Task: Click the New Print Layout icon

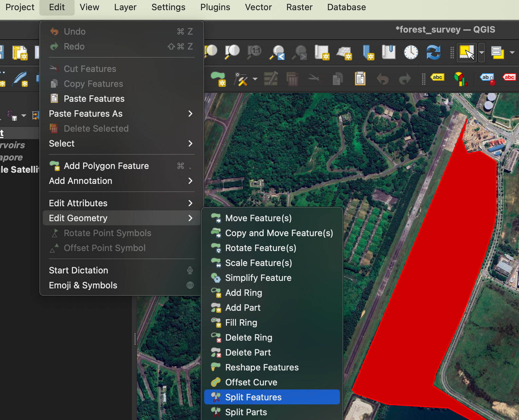Action: [x=20, y=53]
